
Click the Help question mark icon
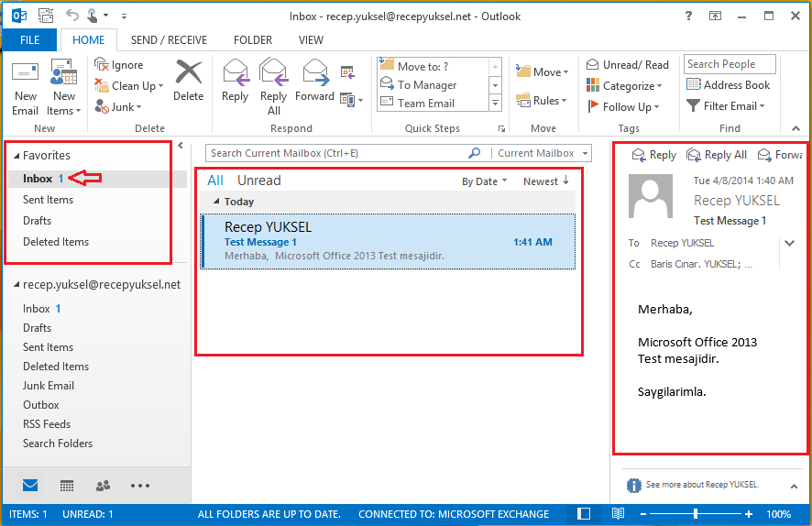(688, 16)
